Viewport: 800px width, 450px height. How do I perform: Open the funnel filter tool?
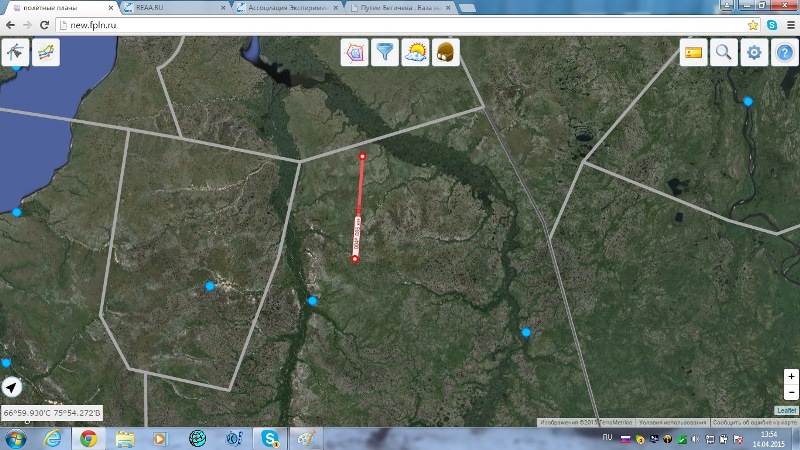[385, 53]
